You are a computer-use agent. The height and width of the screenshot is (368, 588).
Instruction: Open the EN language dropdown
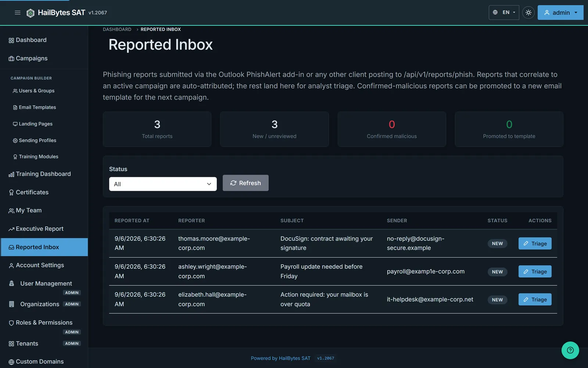click(504, 13)
